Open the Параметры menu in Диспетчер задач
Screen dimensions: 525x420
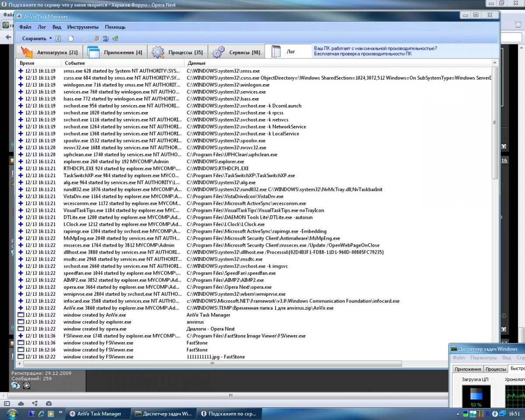pyautogui.click(x=484, y=358)
